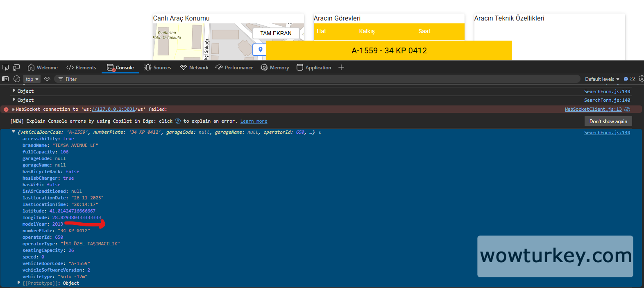Clear the console with the ban icon

pyautogui.click(x=17, y=79)
